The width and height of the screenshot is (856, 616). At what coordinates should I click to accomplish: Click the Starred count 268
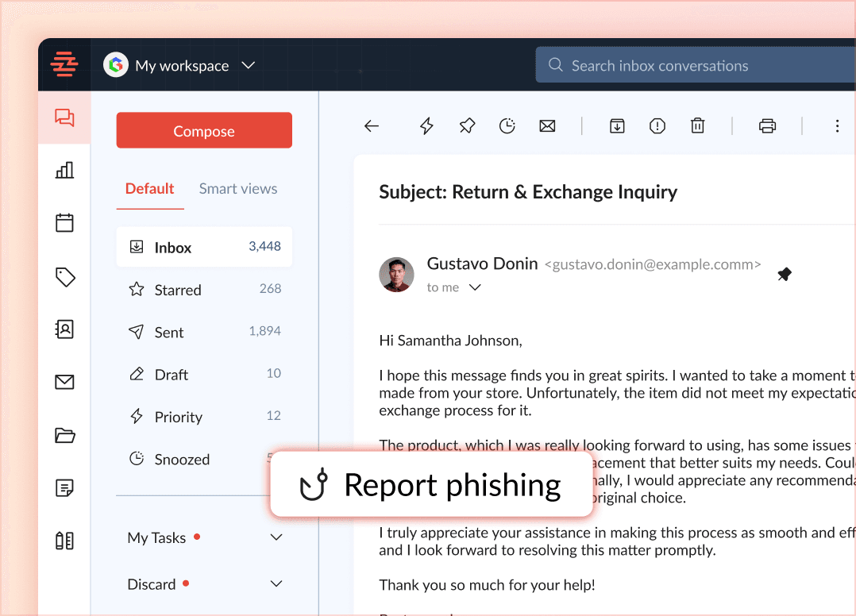[270, 289]
